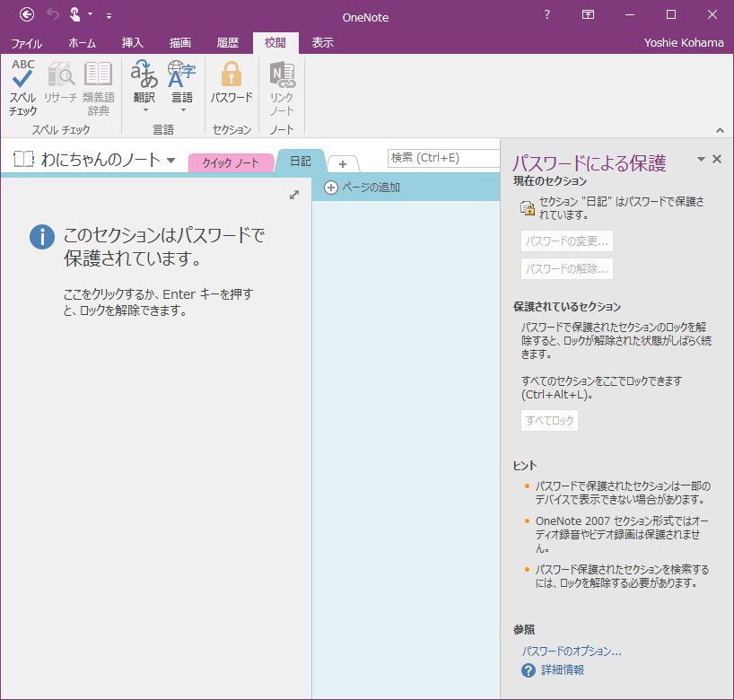This screenshot has width=734, height=700.
Task: Click the notebook icon beside わにちゃんのノート
Action: 23,159
